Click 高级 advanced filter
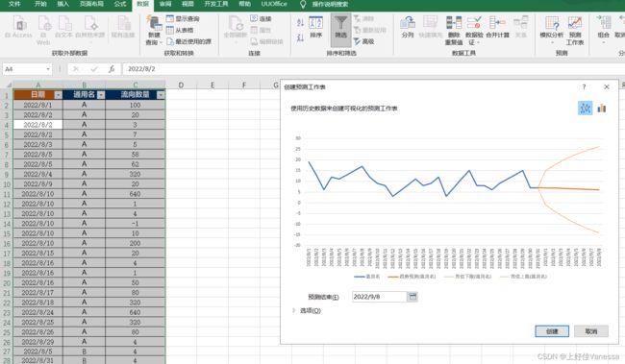Screen dimensions: 625x364 363,41
